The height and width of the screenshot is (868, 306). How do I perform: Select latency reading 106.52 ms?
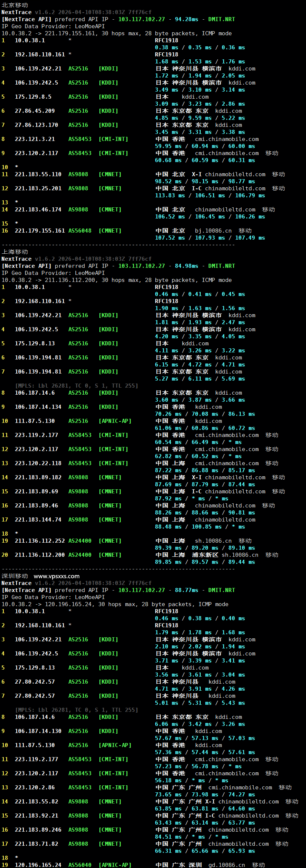170,217
